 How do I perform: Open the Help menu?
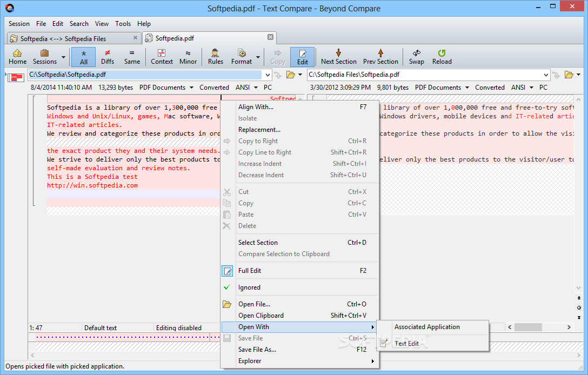pos(144,24)
